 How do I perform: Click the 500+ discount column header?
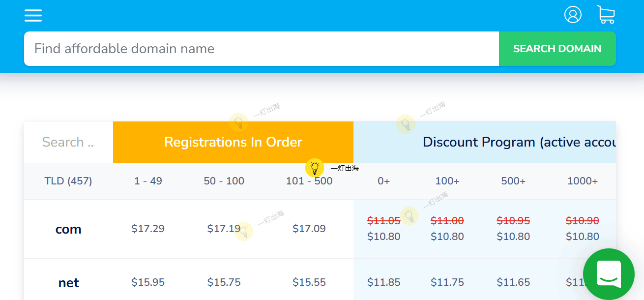click(x=513, y=181)
